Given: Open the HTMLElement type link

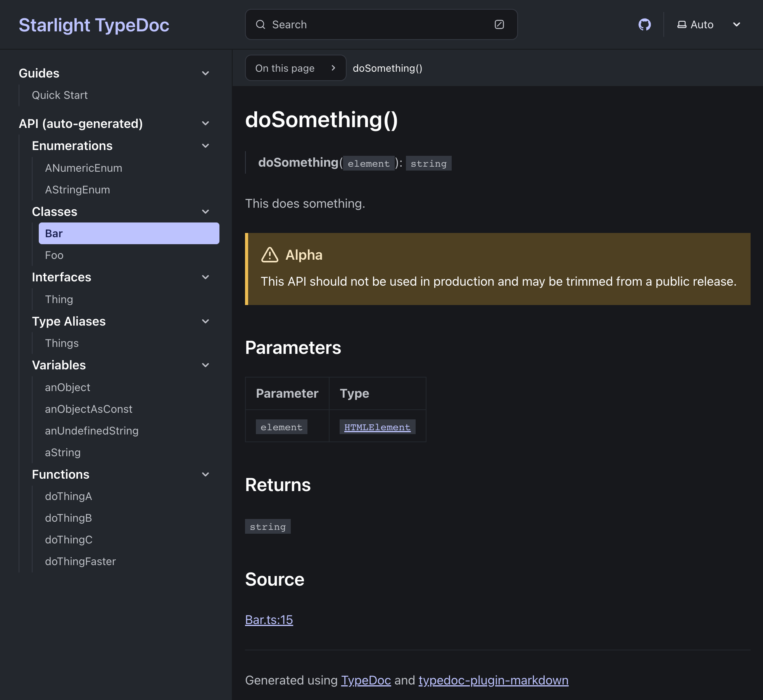Looking at the screenshot, I should tap(377, 427).
